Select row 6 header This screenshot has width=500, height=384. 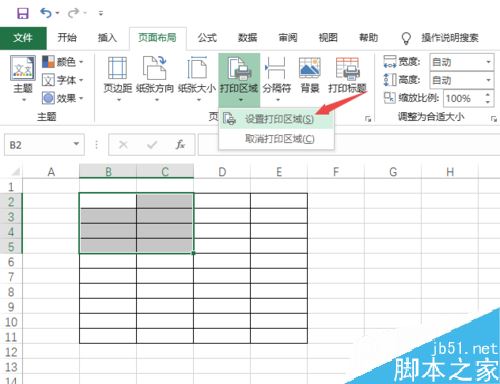pos(11,262)
